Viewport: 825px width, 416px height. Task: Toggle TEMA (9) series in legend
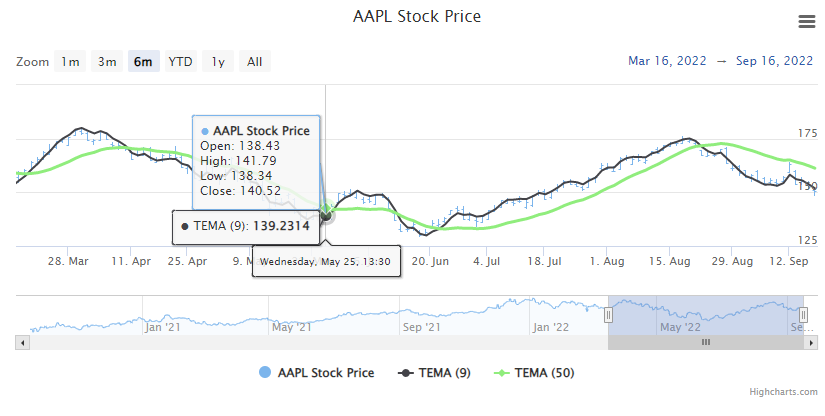tap(446, 373)
